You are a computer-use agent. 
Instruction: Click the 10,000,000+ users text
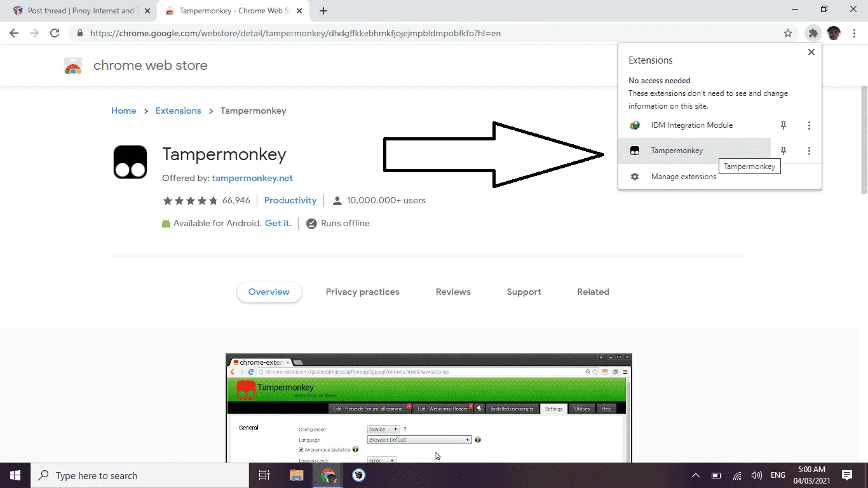pos(386,200)
